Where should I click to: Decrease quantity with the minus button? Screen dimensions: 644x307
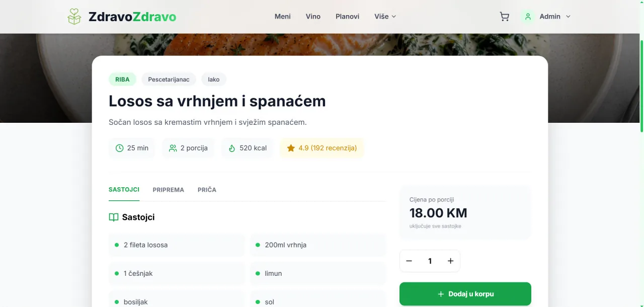coord(409,261)
